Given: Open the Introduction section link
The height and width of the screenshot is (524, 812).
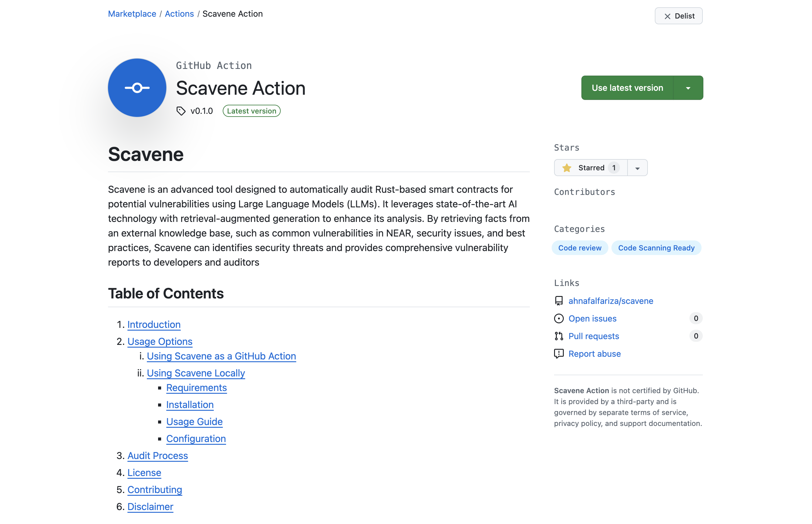Looking at the screenshot, I should (x=154, y=324).
